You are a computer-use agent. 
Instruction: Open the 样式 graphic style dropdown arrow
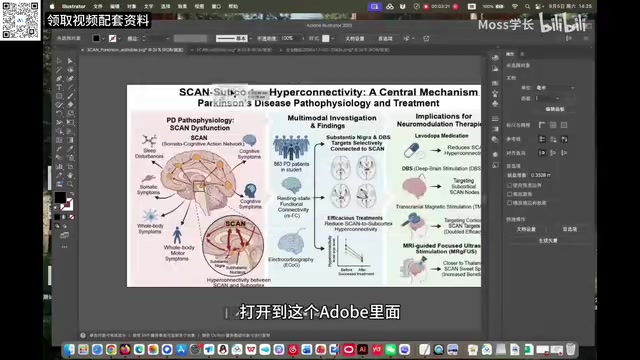pos(333,38)
